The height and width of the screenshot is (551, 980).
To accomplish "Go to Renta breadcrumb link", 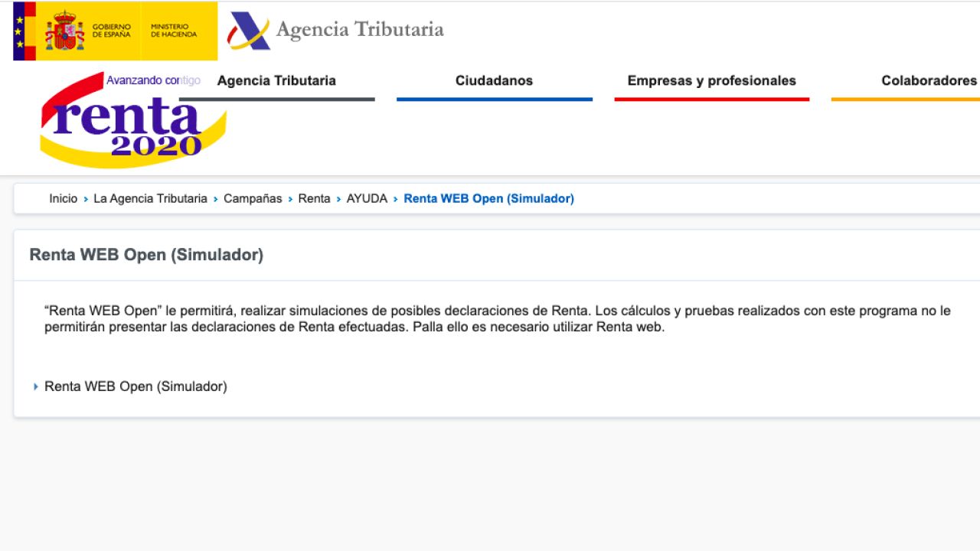I will (x=314, y=199).
